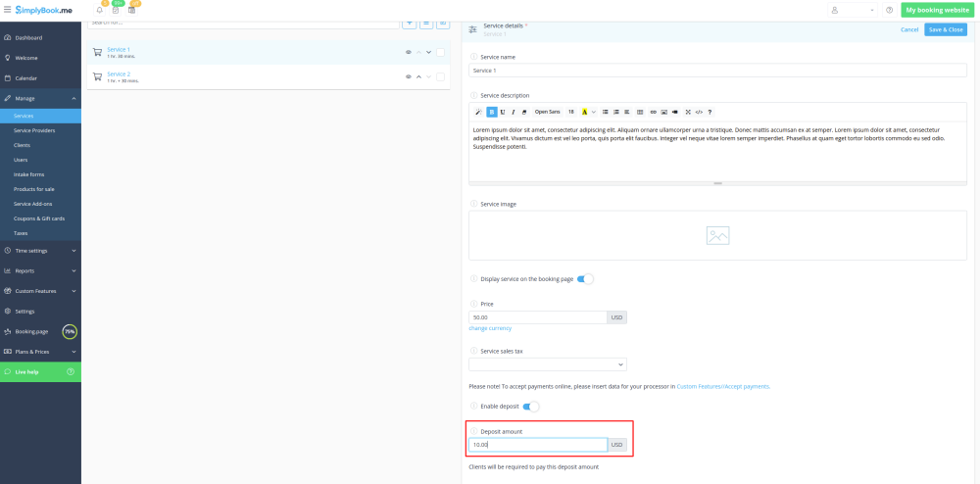
Task: Expand the Time settings sidebar section
Action: 40,250
